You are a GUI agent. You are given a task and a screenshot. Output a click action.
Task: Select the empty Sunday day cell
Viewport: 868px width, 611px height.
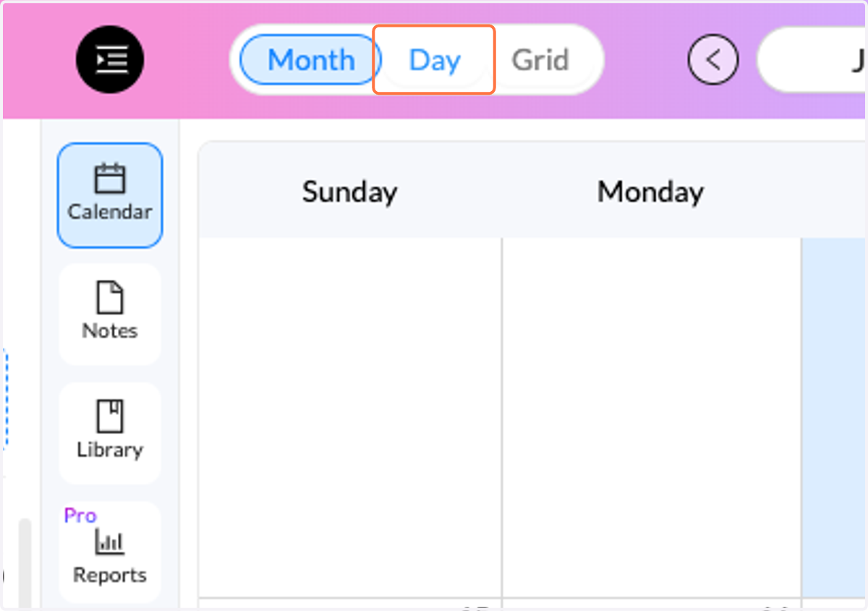(350, 417)
